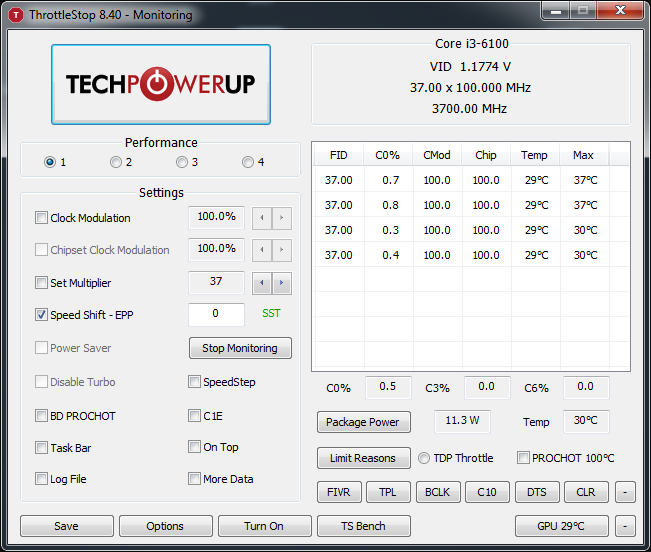Close the ThrottleStop window
651x552 pixels.
click(x=621, y=10)
